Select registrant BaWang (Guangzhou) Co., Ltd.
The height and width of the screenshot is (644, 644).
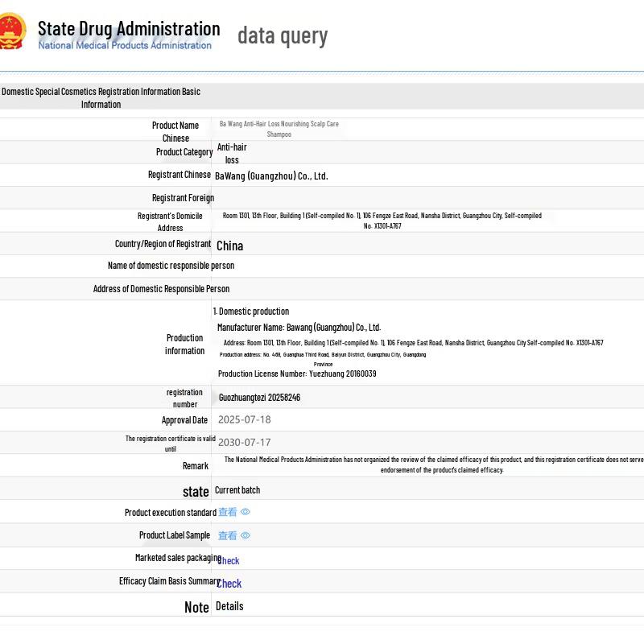tap(271, 176)
